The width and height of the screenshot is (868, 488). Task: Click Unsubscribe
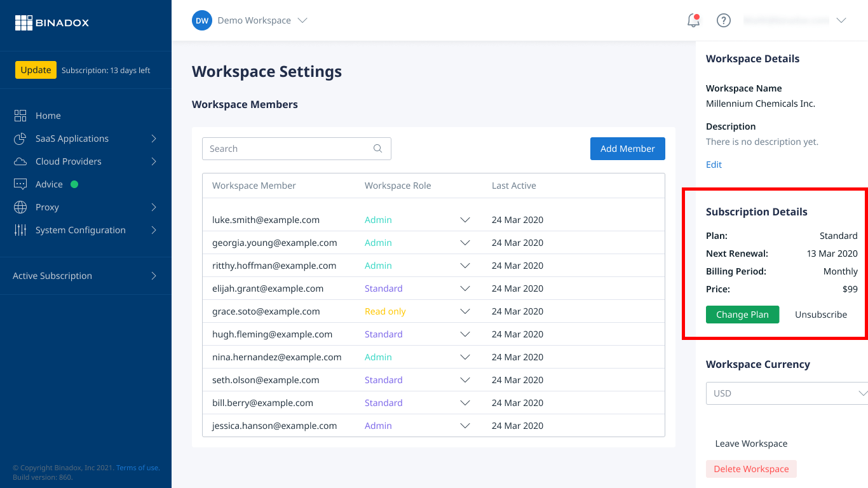pyautogui.click(x=821, y=315)
